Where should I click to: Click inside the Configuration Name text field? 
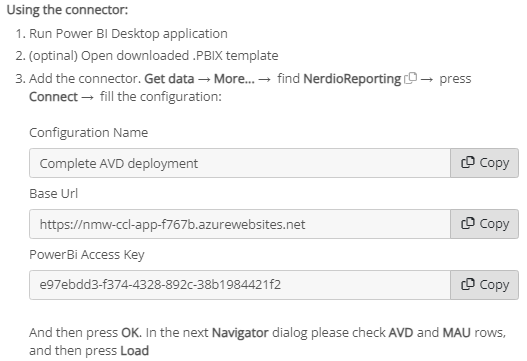[240, 163]
